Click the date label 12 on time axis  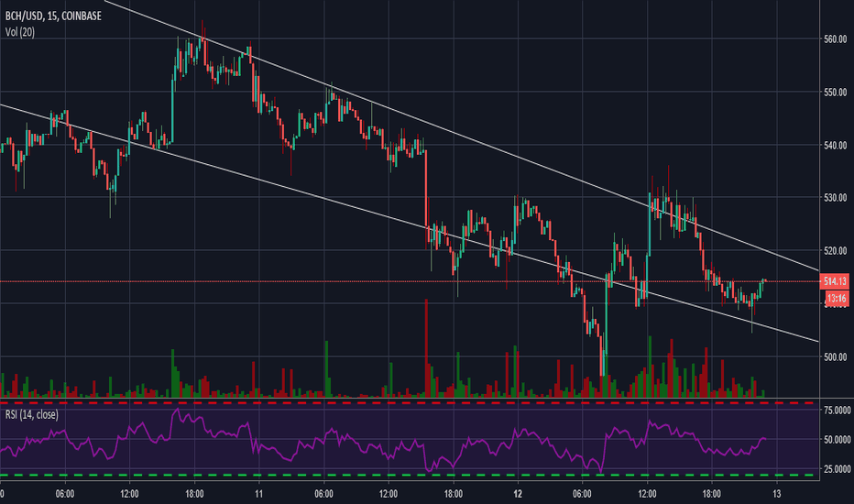click(x=518, y=494)
